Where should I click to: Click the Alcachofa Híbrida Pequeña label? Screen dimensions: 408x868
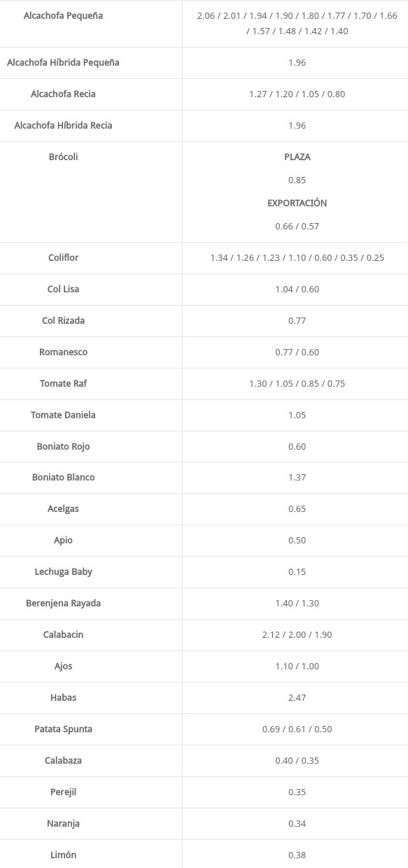(63, 62)
